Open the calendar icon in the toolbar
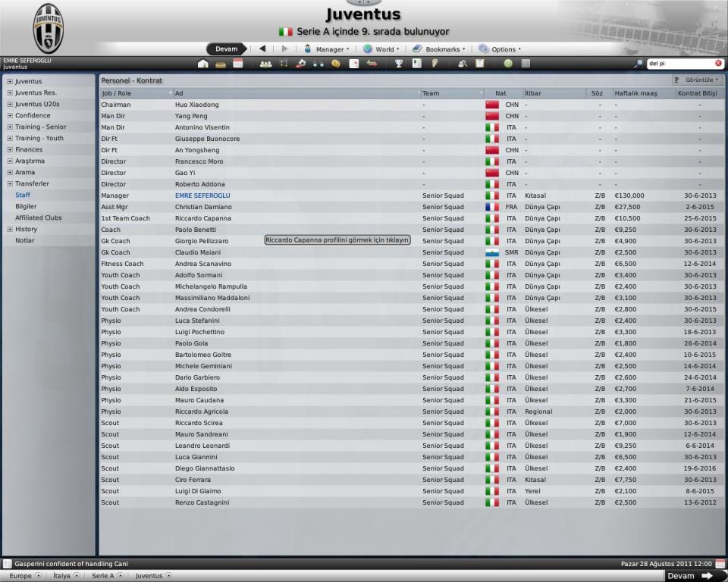728x582 pixels. (x=238, y=64)
